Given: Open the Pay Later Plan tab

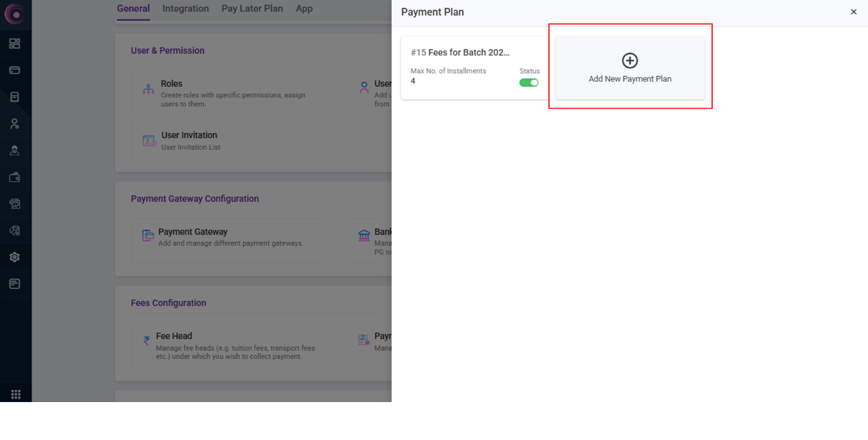Looking at the screenshot, I should [252, 9].
